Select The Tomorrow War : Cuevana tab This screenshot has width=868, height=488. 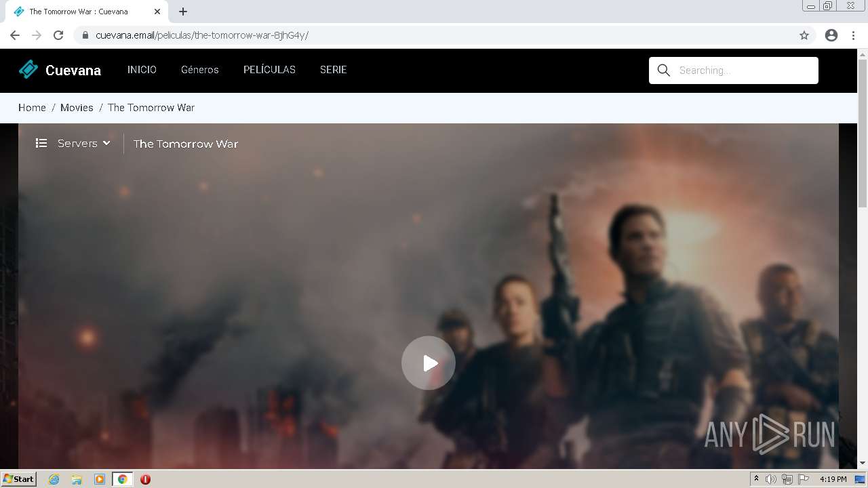tap(87, 12)
